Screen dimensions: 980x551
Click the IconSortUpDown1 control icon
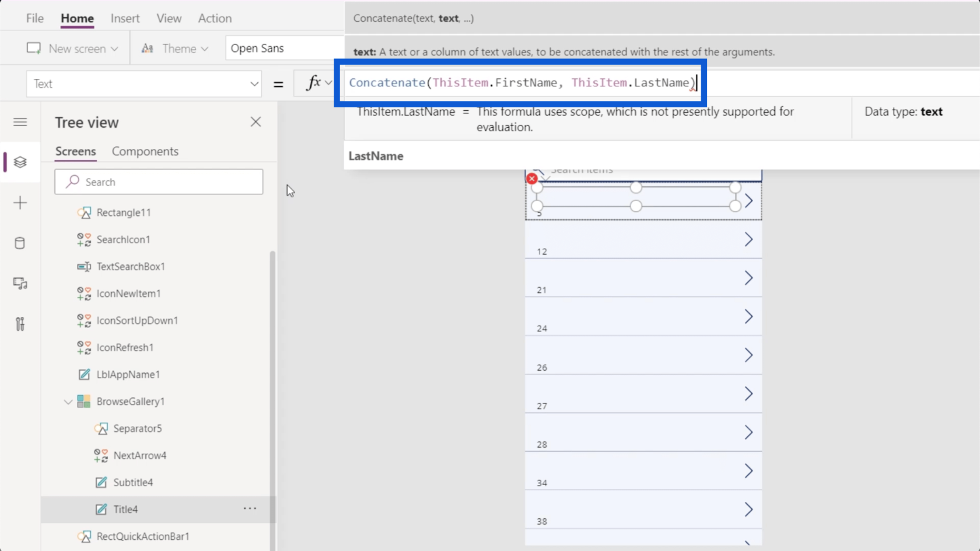(84, 320)
